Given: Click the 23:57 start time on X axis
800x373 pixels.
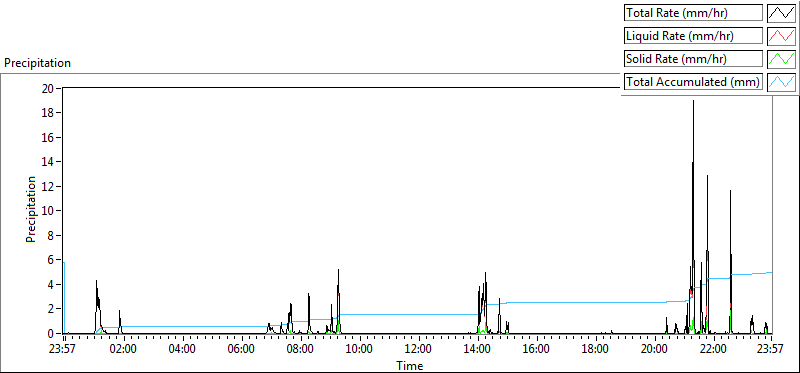Looking at the screenshot, I should click(63, 350).
